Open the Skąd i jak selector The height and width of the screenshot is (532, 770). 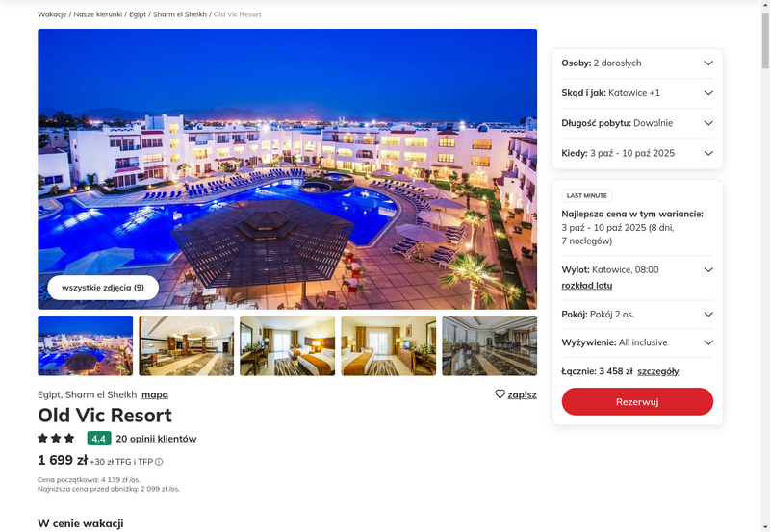tap(637, 92)
